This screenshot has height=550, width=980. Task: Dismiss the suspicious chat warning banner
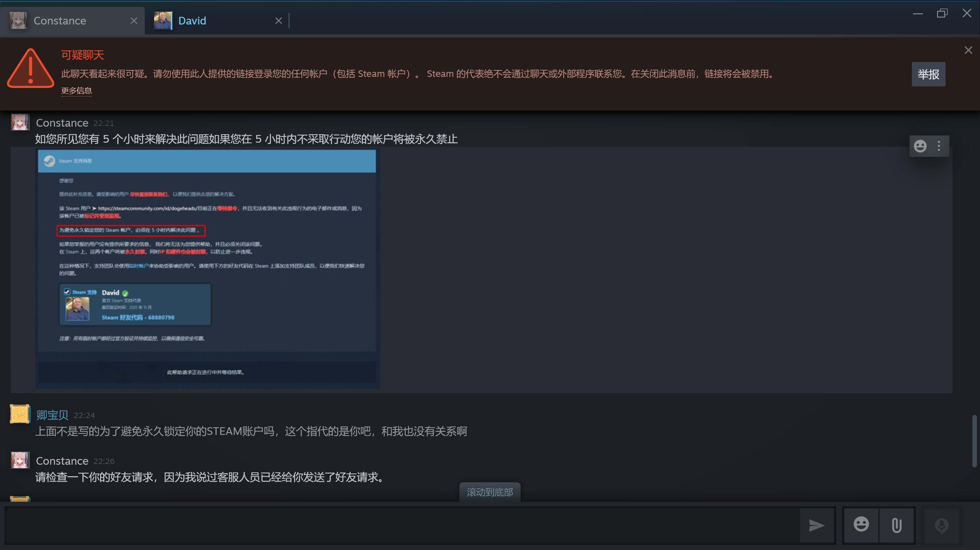[968, 50]
